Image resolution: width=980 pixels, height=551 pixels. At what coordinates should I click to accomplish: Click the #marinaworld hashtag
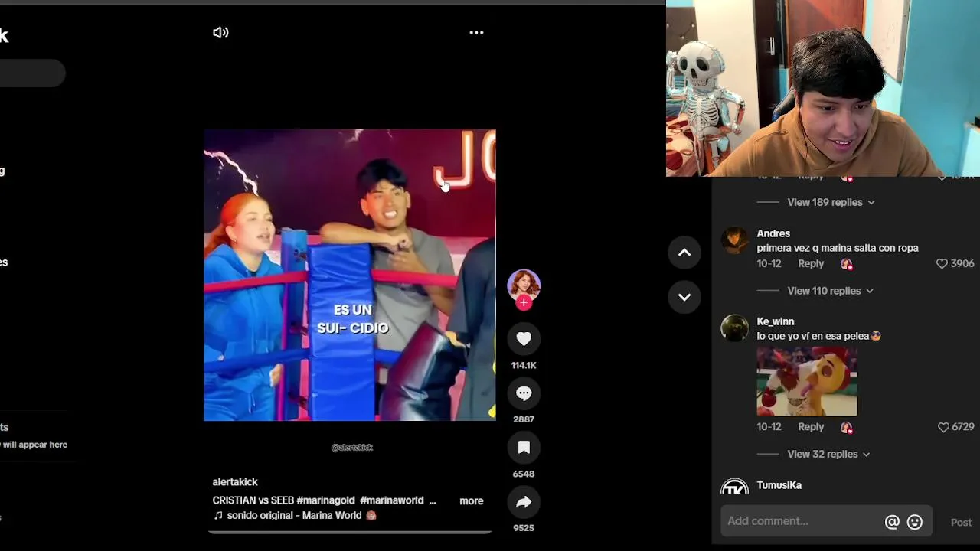click(x=392, y=500)
